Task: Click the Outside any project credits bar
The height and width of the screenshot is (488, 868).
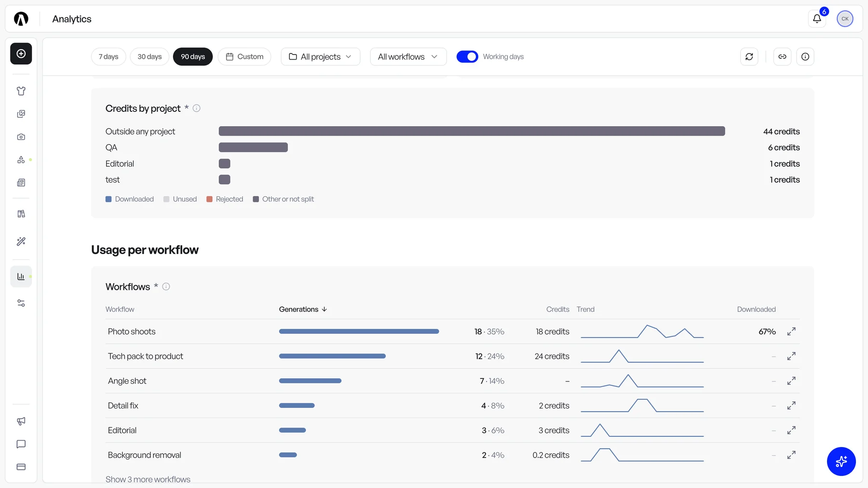Action: [x=472, y=131]
